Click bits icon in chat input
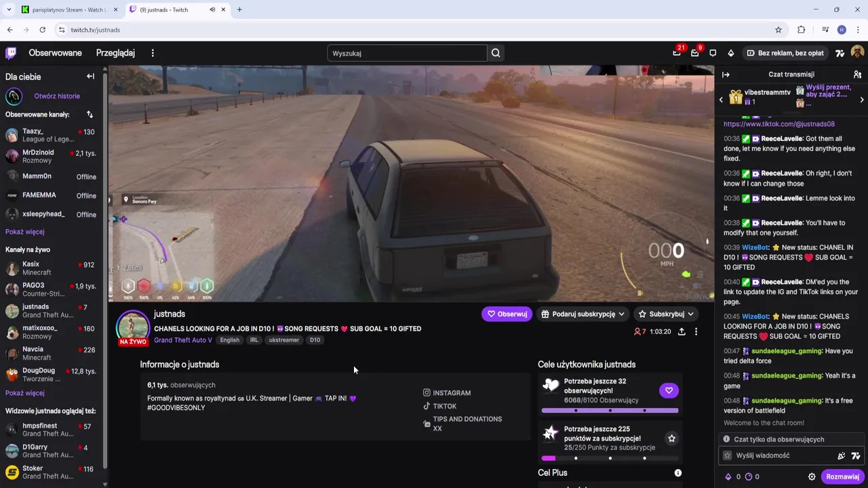Screen dimensions: 868x488 [842, 455]
